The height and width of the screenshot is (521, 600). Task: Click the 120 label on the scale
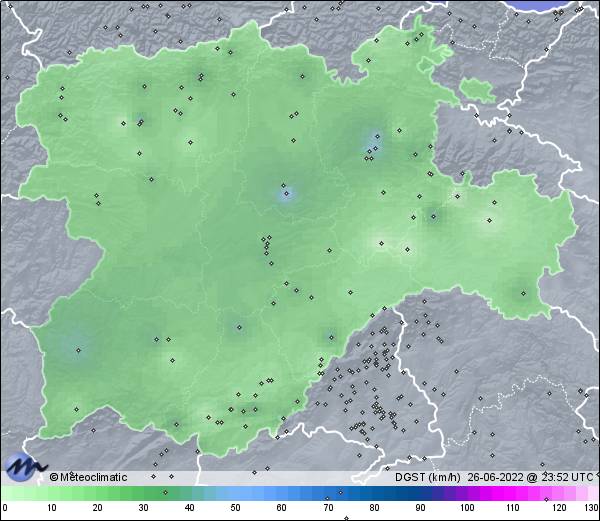point(559,508)
